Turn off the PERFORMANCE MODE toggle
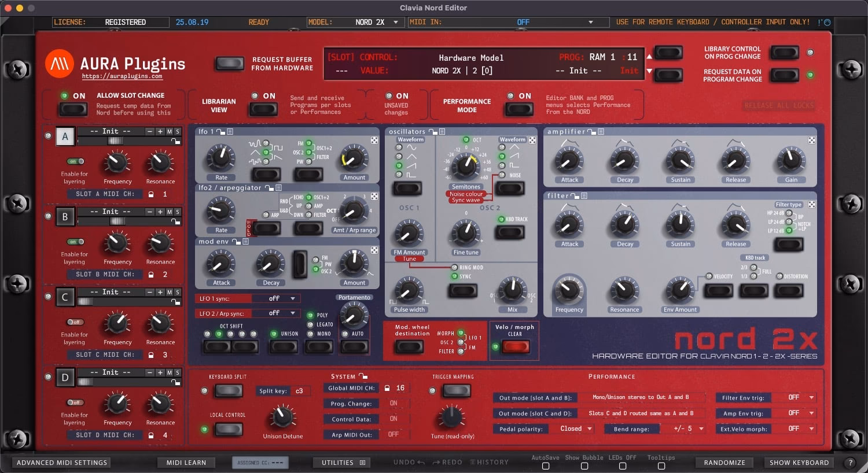Image resolution: width=868 pixels, height=473 pixels. (x=519, y=109)
